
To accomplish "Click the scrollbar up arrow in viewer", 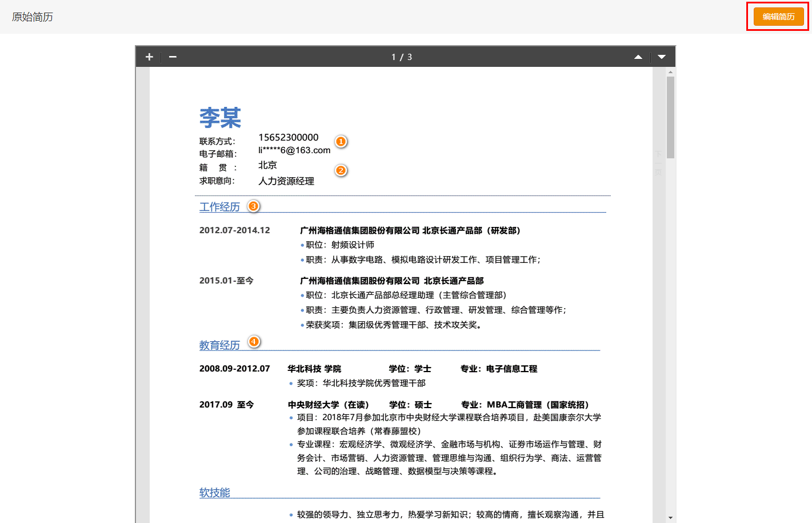I will click(670, 72).
